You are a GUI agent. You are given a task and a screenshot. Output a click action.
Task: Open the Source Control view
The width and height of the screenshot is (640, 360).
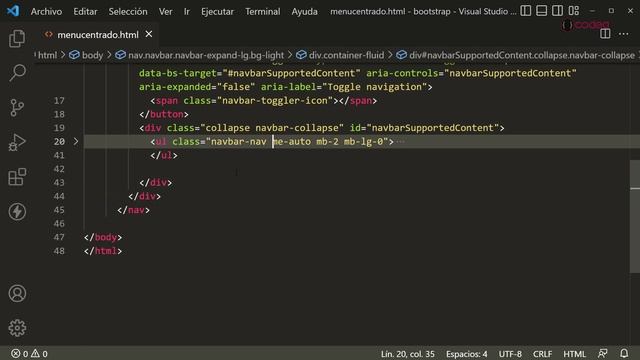pyautogui.click(x=17, y=108)
